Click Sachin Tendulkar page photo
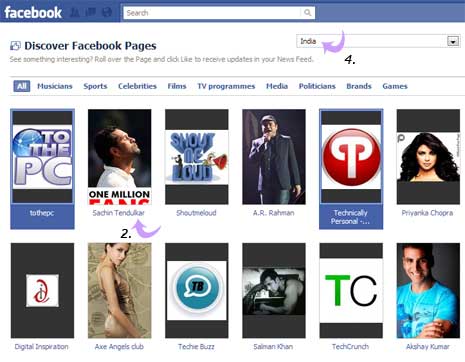 click(x=119, y=157)
